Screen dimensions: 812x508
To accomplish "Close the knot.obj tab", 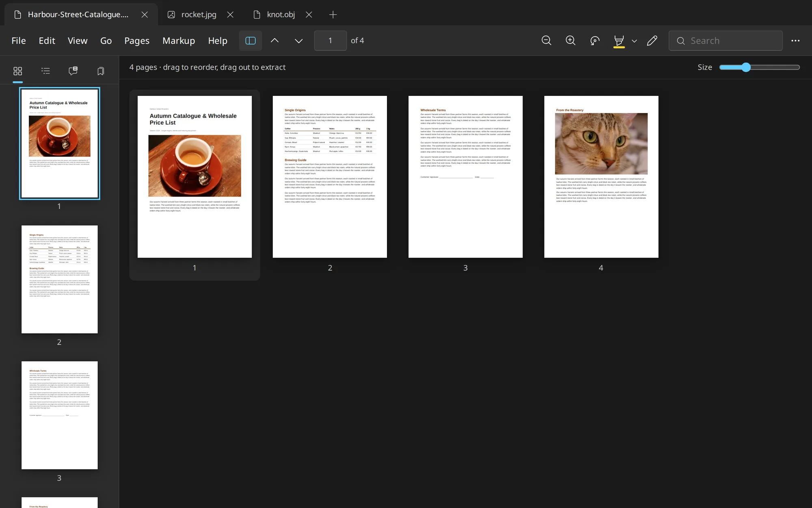I will pyautogui.click(x=309, y=15).
